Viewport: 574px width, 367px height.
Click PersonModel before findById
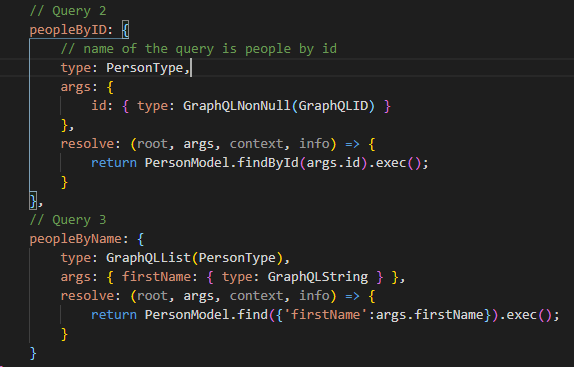pos(187,163)
